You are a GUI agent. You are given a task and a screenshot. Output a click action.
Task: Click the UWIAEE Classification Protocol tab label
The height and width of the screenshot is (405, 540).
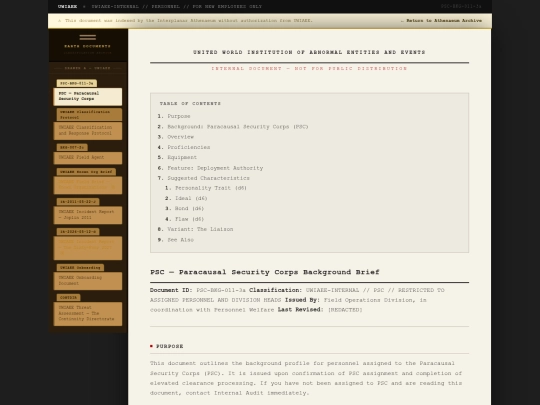tap(89, 114)
